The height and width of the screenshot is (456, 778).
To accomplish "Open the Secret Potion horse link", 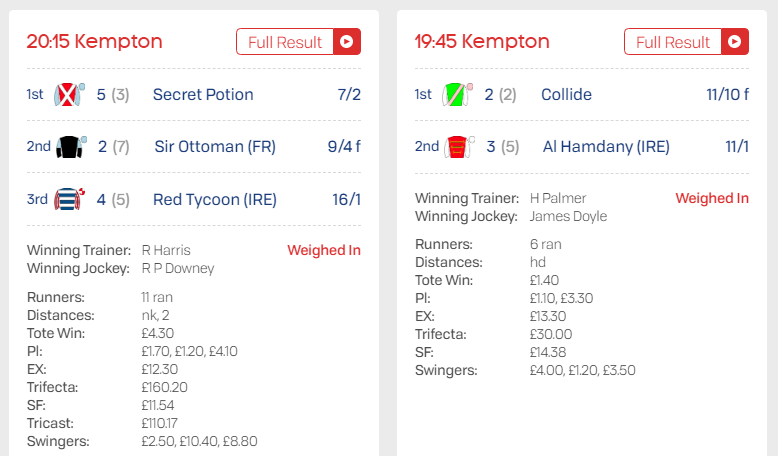I will (203, 94).
